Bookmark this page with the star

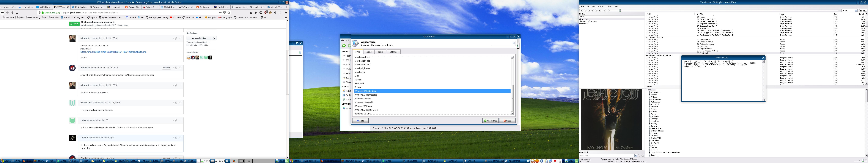coord(229,13)
